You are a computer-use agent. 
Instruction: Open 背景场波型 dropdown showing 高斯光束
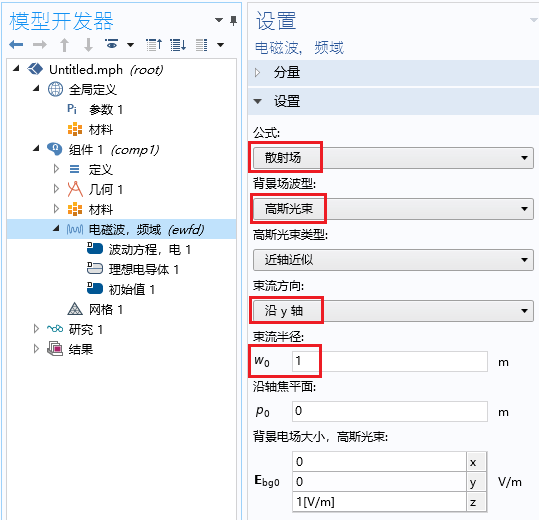[x=393, y=209]
